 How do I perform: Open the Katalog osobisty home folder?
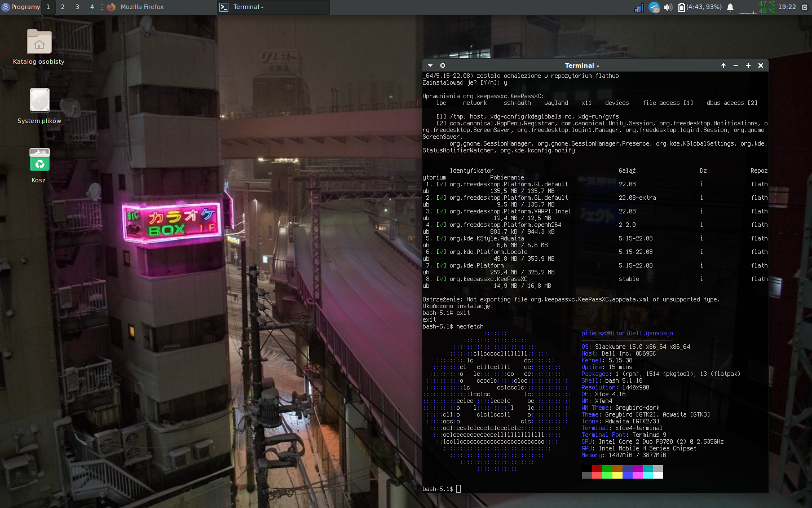coord(39,43)
